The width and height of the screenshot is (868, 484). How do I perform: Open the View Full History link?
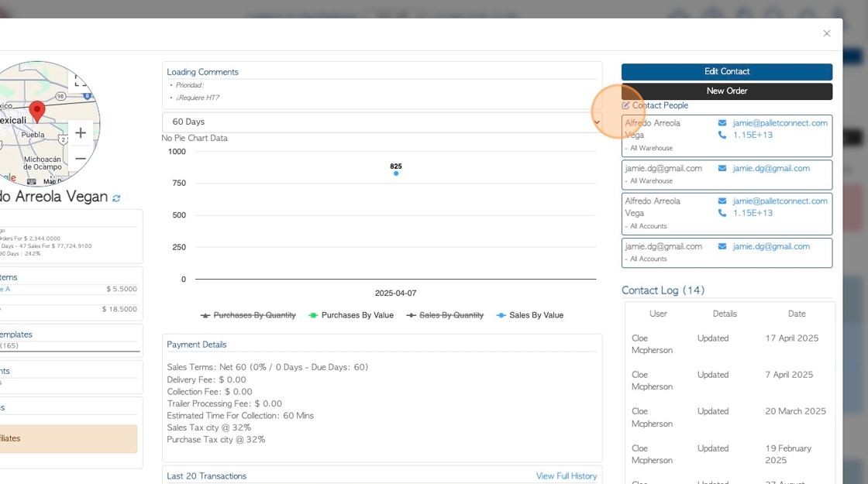(567, 475)
